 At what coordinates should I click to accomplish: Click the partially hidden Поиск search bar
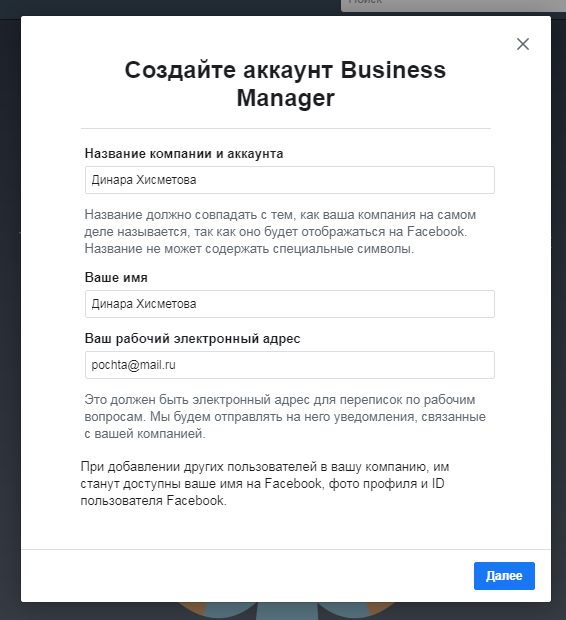(453, 5)
